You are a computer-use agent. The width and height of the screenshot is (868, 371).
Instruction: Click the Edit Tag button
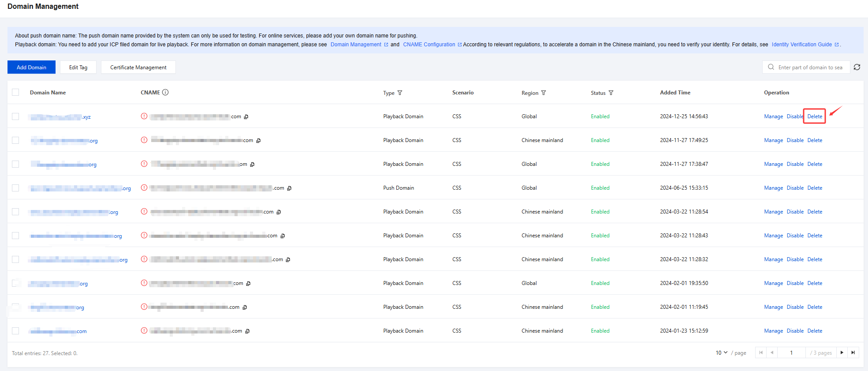pos(78,67)
